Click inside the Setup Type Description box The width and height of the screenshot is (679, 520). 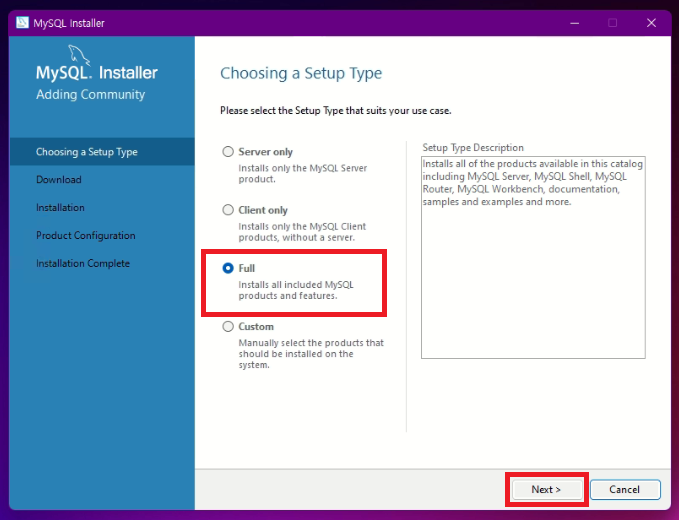(x=533, y=257)
